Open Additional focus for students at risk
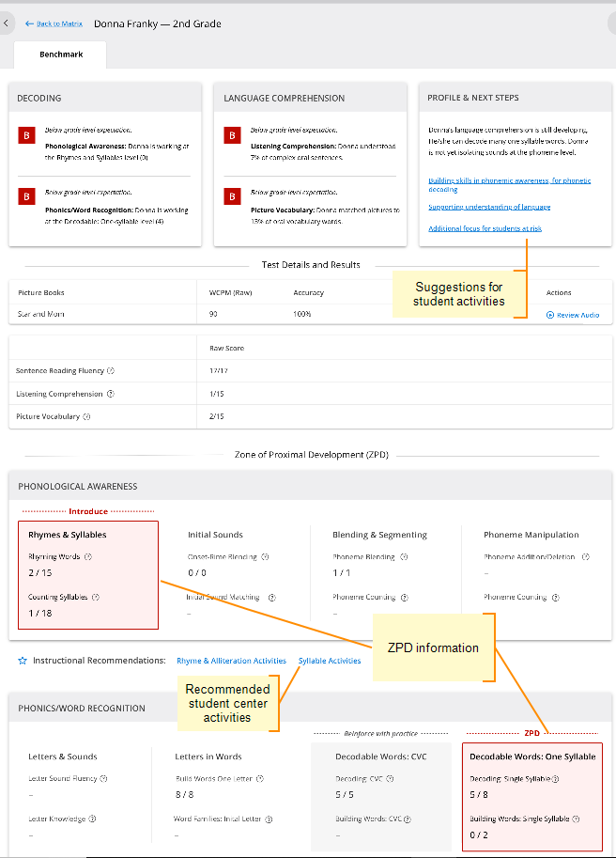Screen dimensions: 616x858 point(485,228)
